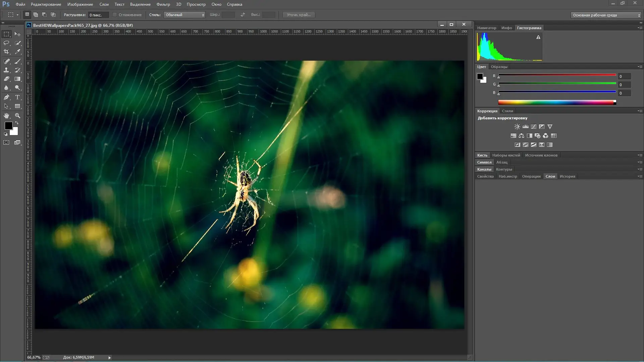
Task: Expand the status bar info arrow
Action: [109, 358]
